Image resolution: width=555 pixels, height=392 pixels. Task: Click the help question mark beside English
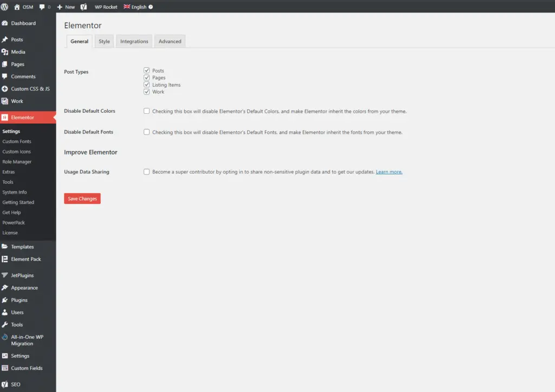tap(151, 7)
